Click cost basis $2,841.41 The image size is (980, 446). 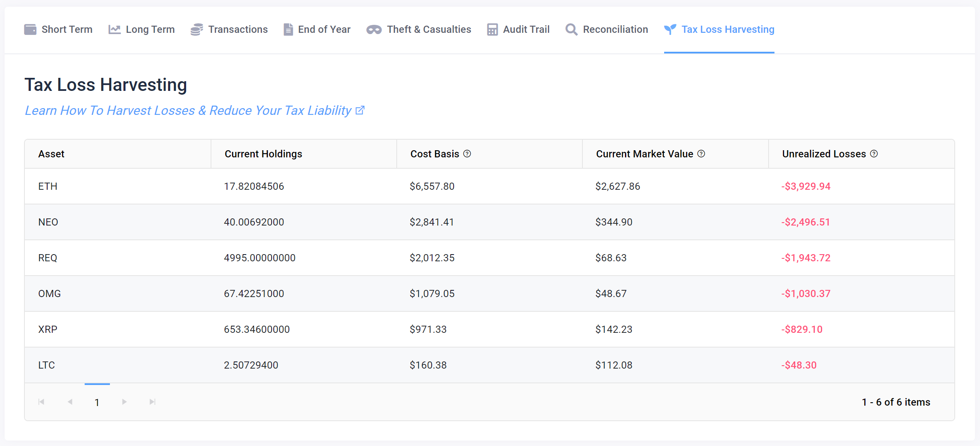click(x=432, y=222)
